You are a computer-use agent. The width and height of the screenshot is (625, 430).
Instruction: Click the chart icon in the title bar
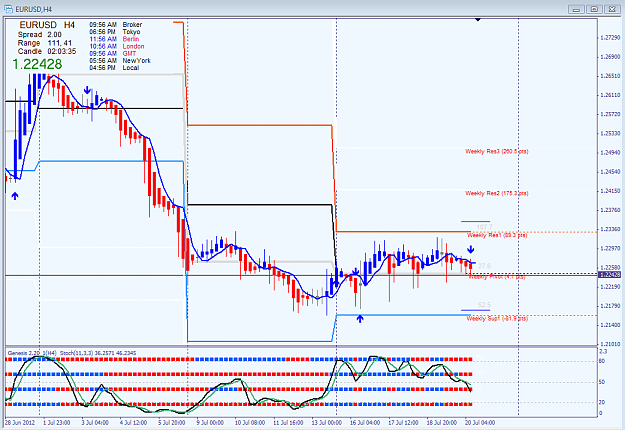[8, 9]
